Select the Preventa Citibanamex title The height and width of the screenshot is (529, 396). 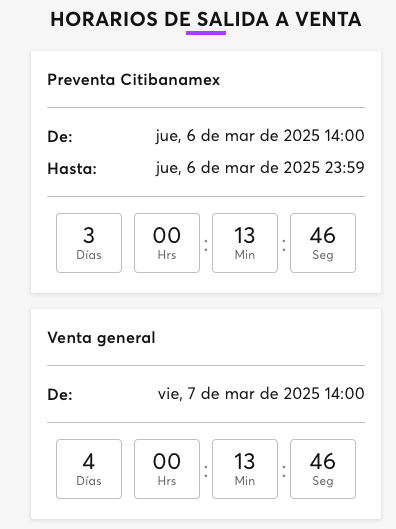134,80
